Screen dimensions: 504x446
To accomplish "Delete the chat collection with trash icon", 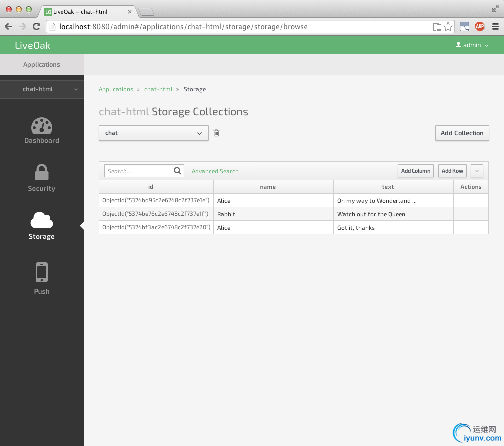I will coord(216,133).
